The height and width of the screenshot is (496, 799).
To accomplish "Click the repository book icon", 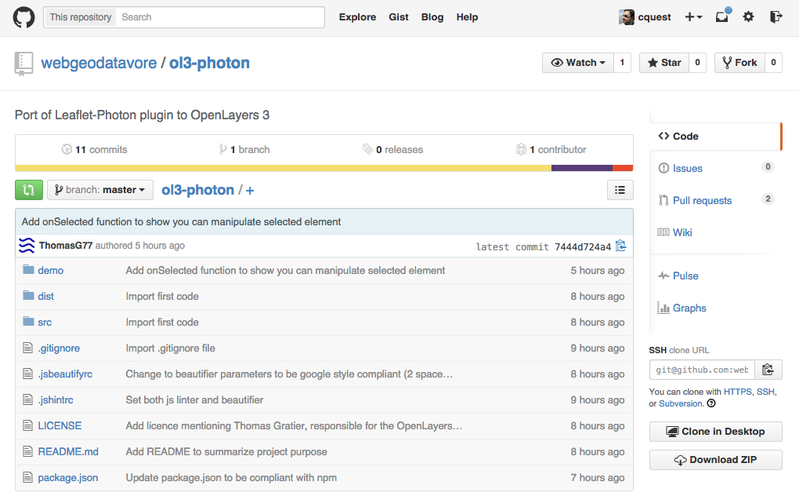I will pos(23,63).
